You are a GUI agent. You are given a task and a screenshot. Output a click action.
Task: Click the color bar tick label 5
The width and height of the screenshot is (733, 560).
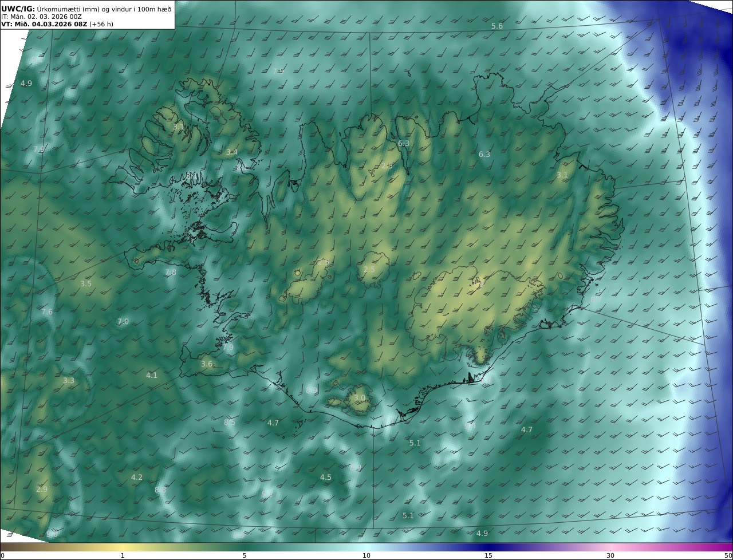tap(245, 555)
